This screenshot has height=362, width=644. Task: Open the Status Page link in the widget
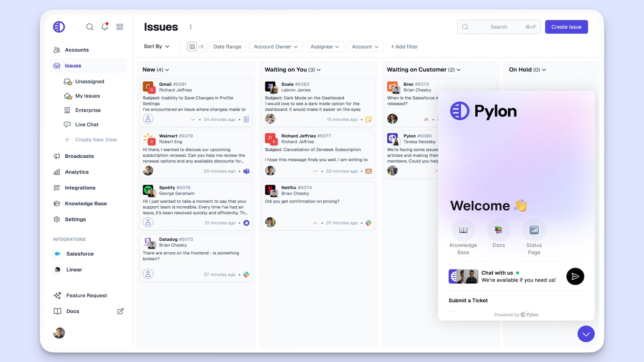coord(534,230)
